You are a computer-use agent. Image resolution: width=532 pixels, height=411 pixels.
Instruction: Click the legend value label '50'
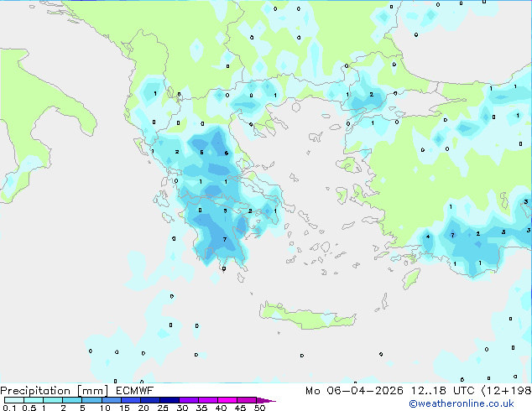coord(259,408)
